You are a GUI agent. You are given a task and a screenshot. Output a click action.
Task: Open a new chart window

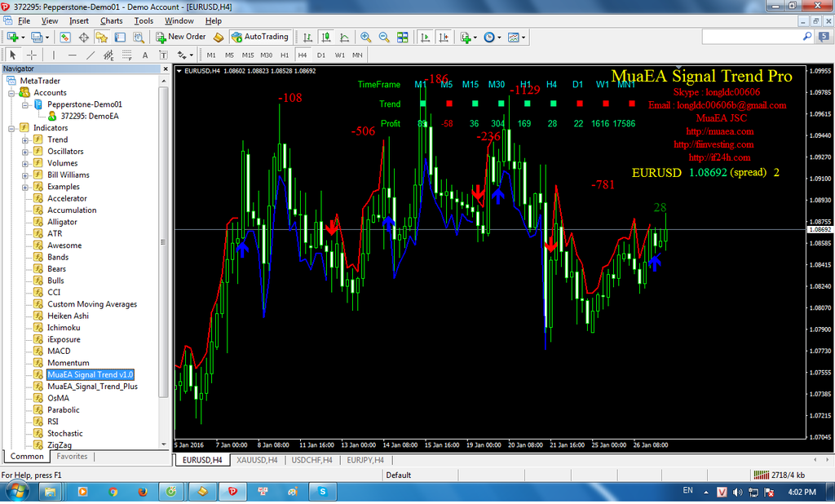[13, 37]
